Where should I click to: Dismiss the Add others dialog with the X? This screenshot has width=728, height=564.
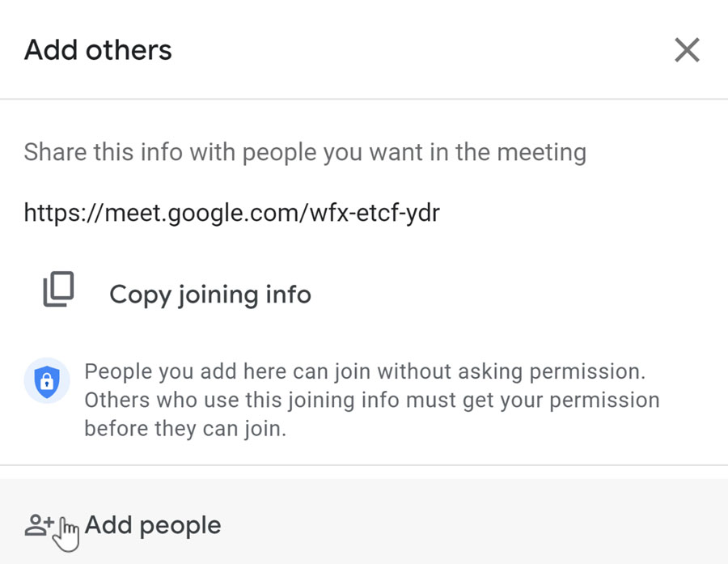pyautogui.click(x=687, y=49)
